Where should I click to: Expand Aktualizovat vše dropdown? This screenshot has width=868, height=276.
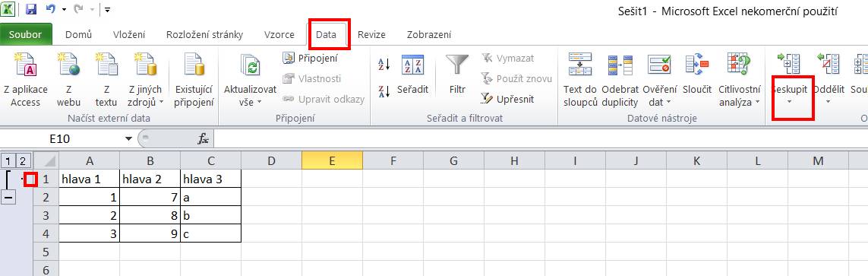tap(259, 103)
